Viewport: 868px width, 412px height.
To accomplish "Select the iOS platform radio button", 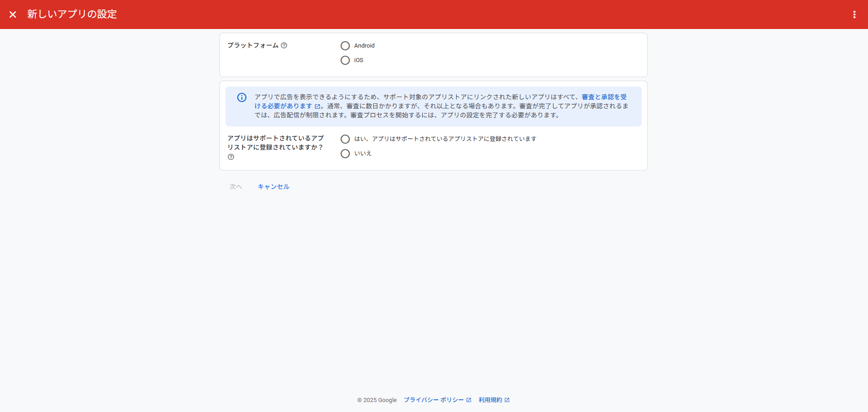I will pyautogui.click(x=345, y=60).
